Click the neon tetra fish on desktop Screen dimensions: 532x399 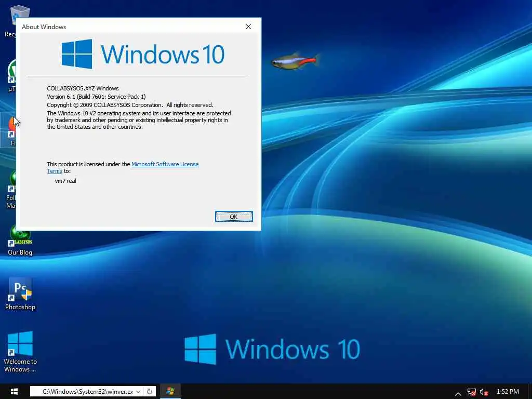coord(295,61)
